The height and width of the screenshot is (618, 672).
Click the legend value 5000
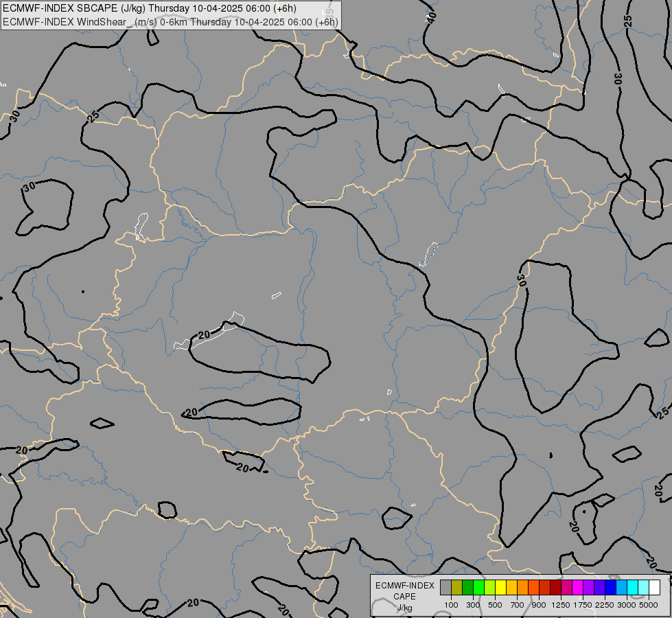click(x=649, y=605)
